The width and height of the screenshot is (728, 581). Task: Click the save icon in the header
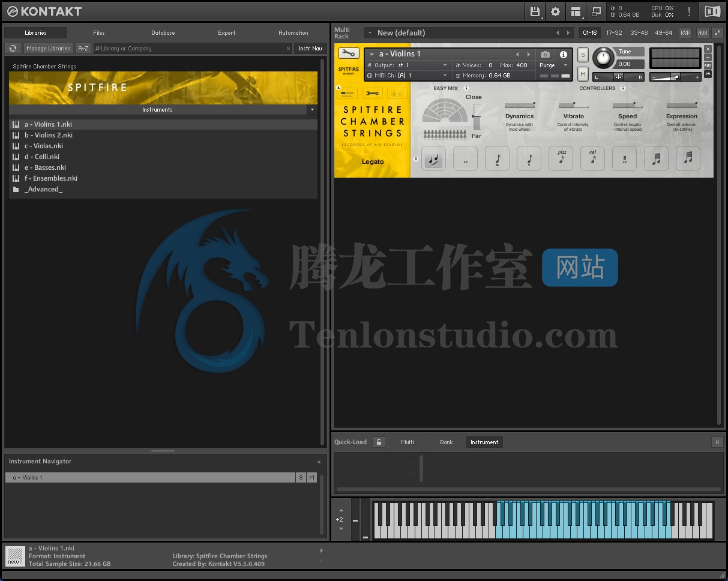534,11
